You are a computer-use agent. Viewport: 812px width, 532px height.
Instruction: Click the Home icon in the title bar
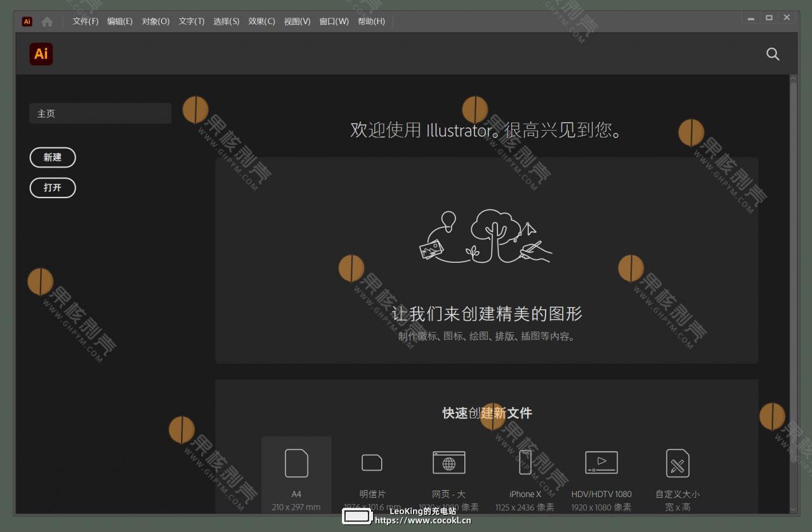[47, 21]
